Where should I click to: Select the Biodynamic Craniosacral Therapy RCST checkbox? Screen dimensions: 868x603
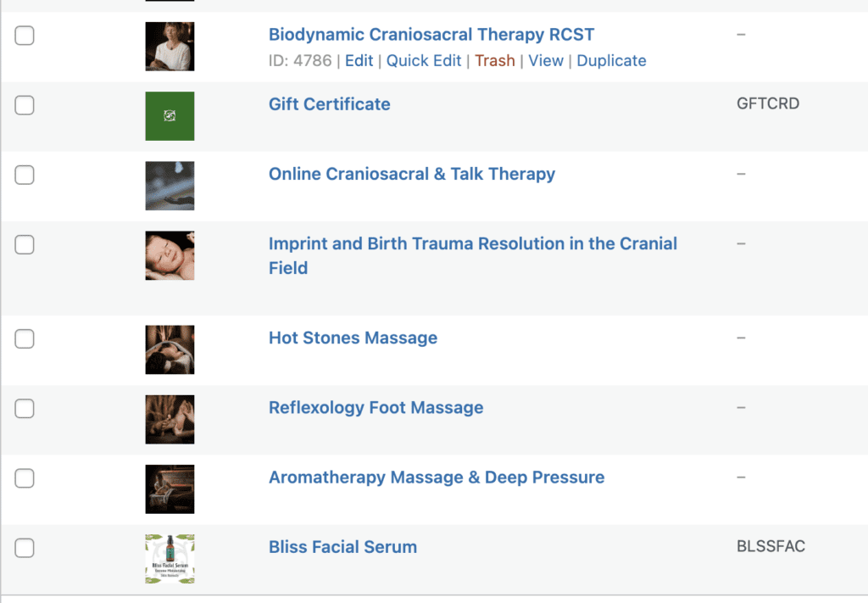tap(25, 36)
